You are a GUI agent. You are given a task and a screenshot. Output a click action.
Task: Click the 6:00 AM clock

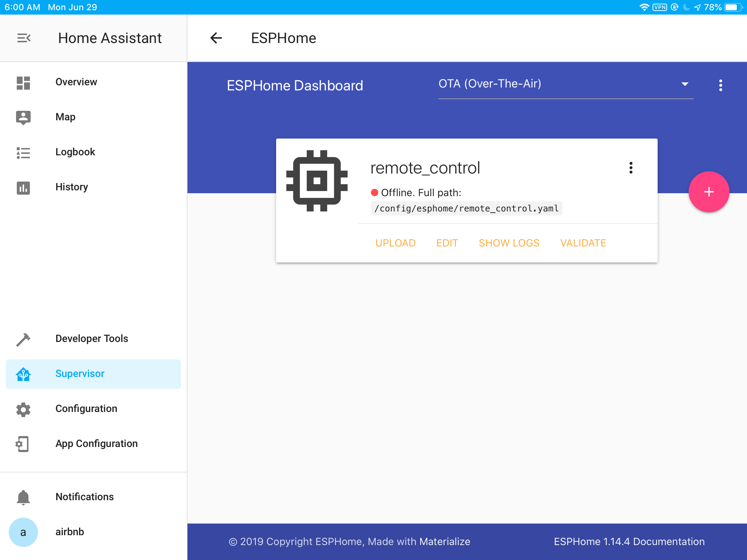point(22,7)
